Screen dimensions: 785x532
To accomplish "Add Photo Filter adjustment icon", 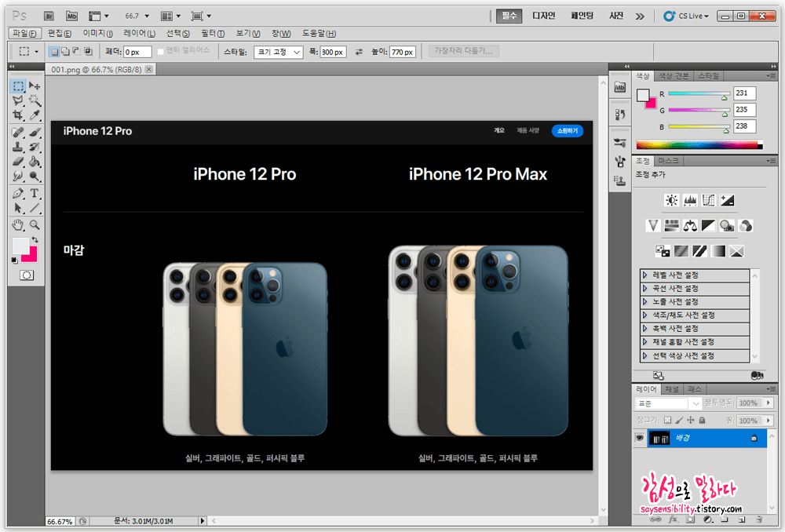I will pos(726,226).
